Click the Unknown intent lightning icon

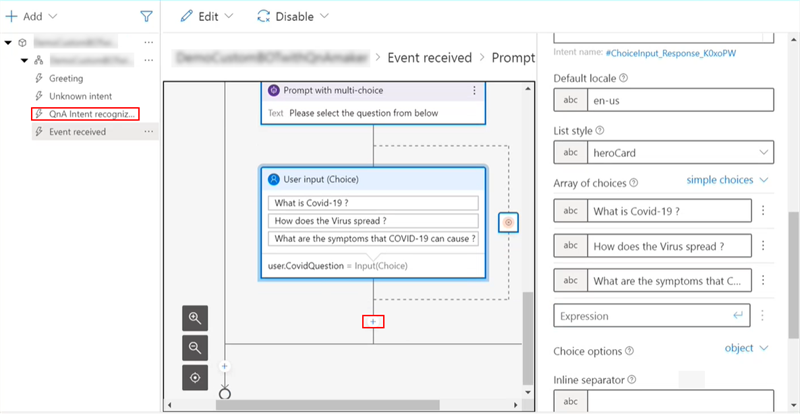pos(38,96)
